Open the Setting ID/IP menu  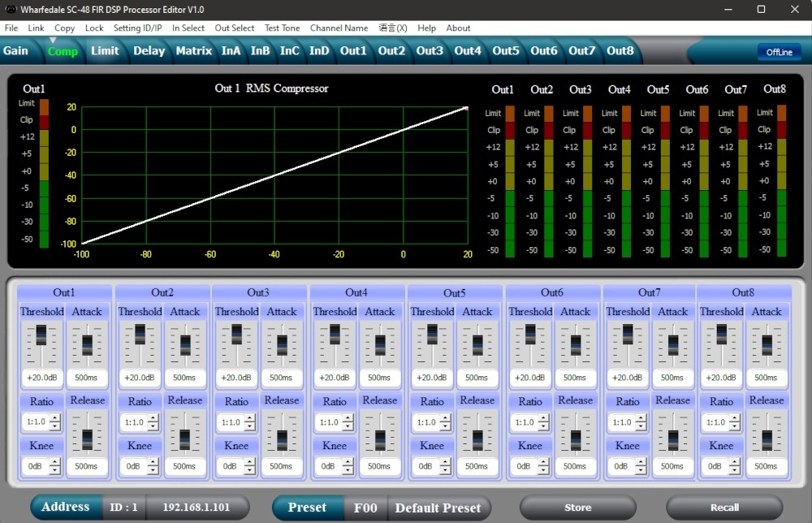(x=138, y=28)
